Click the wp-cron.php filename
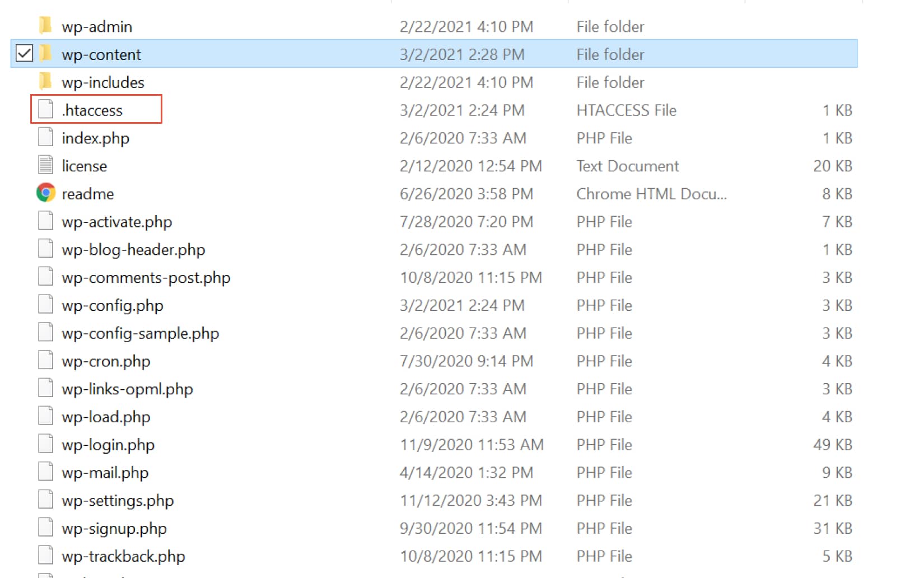Screen dimensions: 924x578 [x=106, y=361]
